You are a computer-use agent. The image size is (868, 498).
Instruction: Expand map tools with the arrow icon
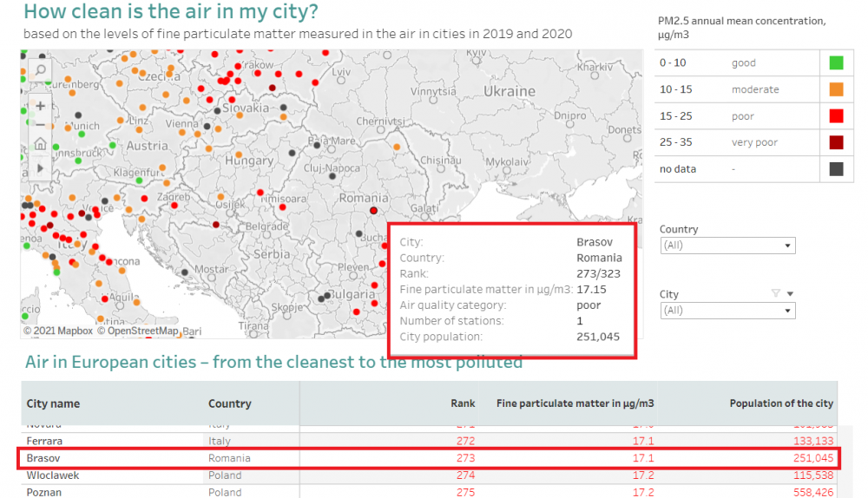point(40,165)
